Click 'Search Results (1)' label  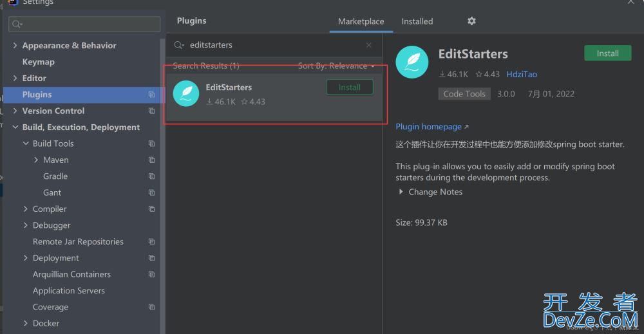pos(206,66)
